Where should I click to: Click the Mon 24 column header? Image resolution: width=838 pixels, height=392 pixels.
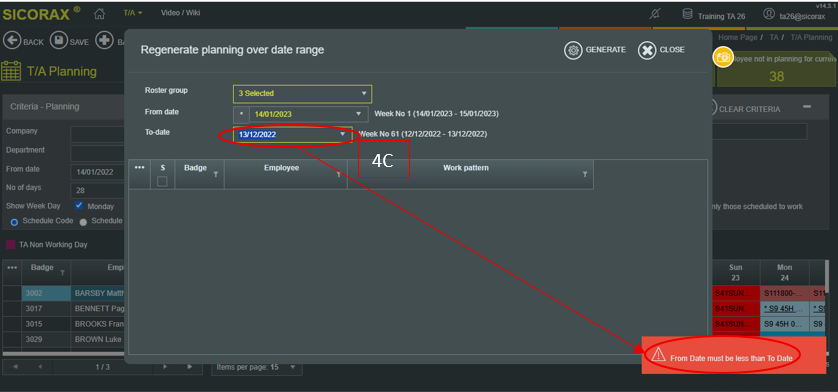click(785, 273)
